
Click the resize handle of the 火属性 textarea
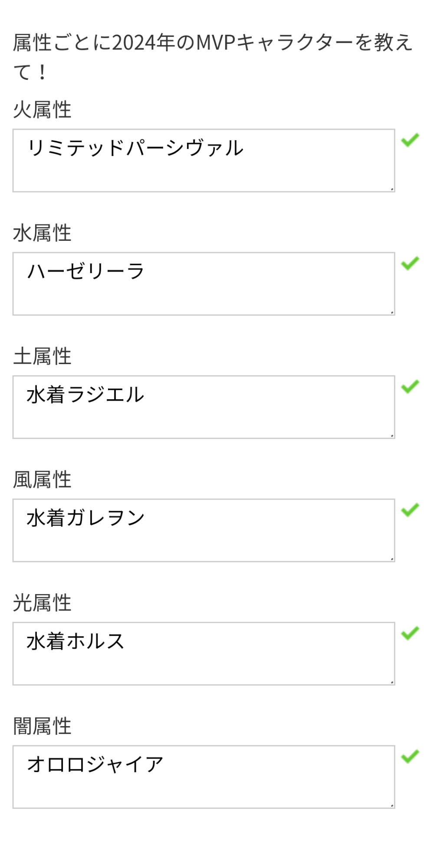click(x=391, y=189)
